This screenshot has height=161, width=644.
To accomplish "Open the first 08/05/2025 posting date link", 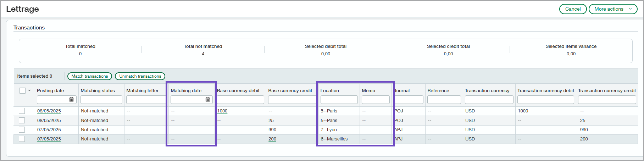I will [49, 111].
